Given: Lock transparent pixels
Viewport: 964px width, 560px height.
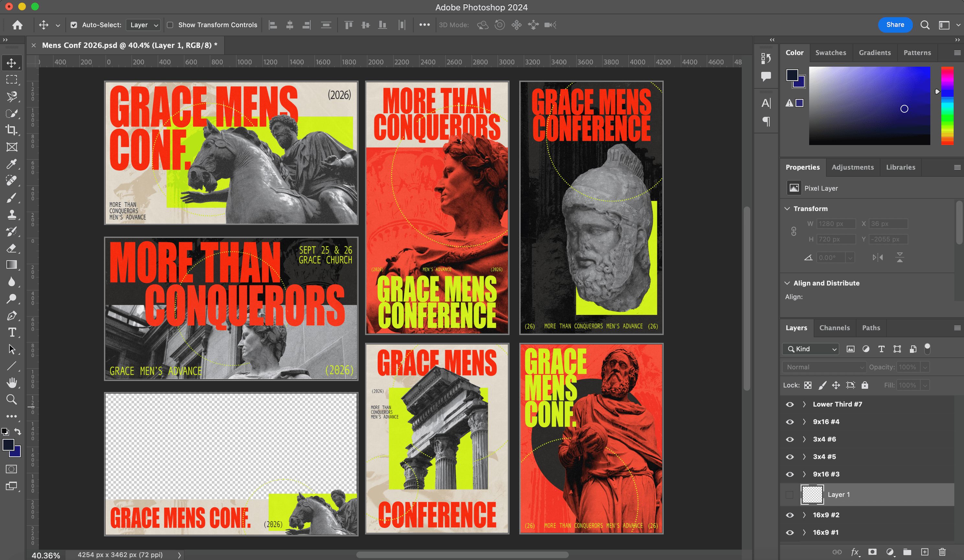Looking at the screenshot, I should [x=808, y=385].
